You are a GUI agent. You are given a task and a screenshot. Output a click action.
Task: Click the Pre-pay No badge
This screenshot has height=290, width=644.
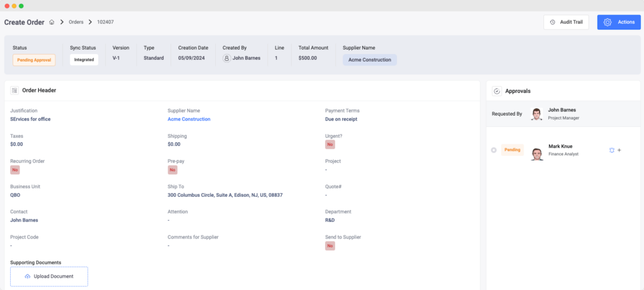172,170
